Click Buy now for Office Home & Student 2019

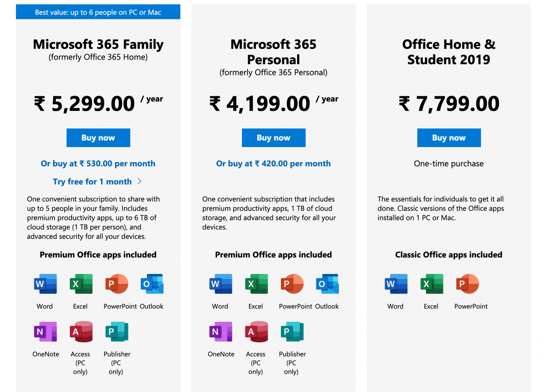[x=449, y=138]
